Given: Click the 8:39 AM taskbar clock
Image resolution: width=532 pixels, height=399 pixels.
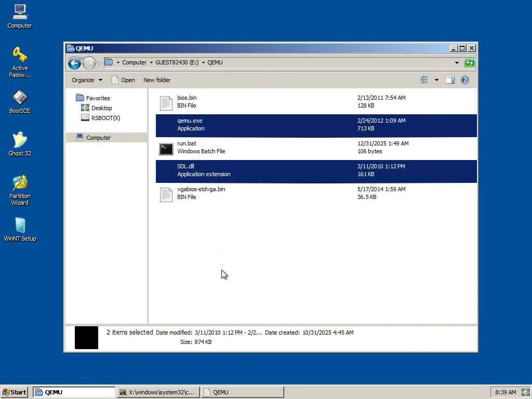Looking at the screenshot, I should pyautogui.click(x=506, y=392).
